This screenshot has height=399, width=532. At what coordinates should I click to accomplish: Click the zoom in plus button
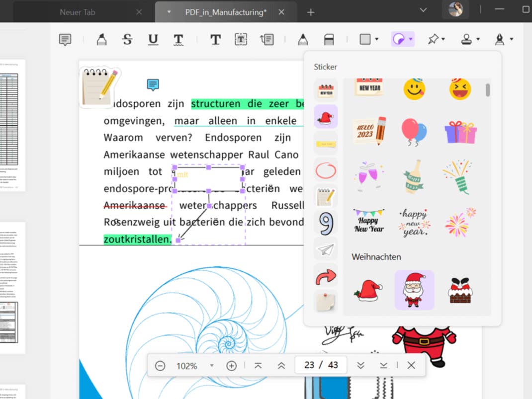tap(231, 366)
